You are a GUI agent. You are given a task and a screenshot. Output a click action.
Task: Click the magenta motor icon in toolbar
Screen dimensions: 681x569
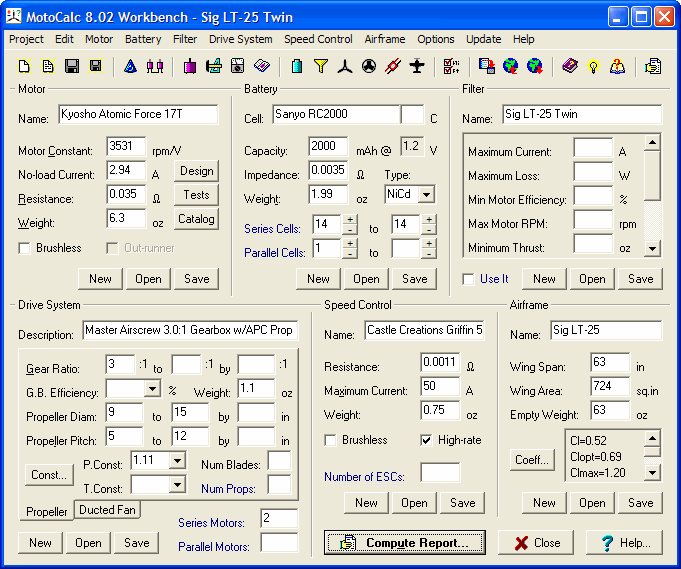(x=190, y=66)
